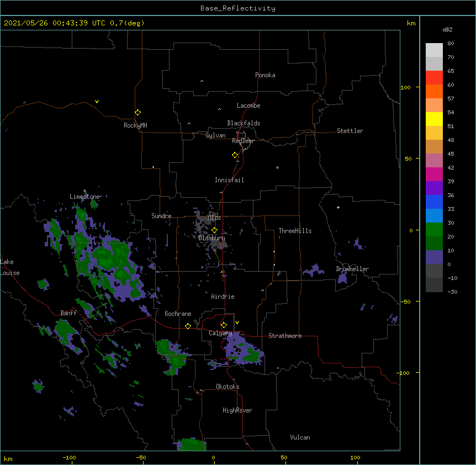Select the magenta swatch below 42 dBZ
Image resolution: width=476 pixels, height=465 pixels.
click(434, 174)
